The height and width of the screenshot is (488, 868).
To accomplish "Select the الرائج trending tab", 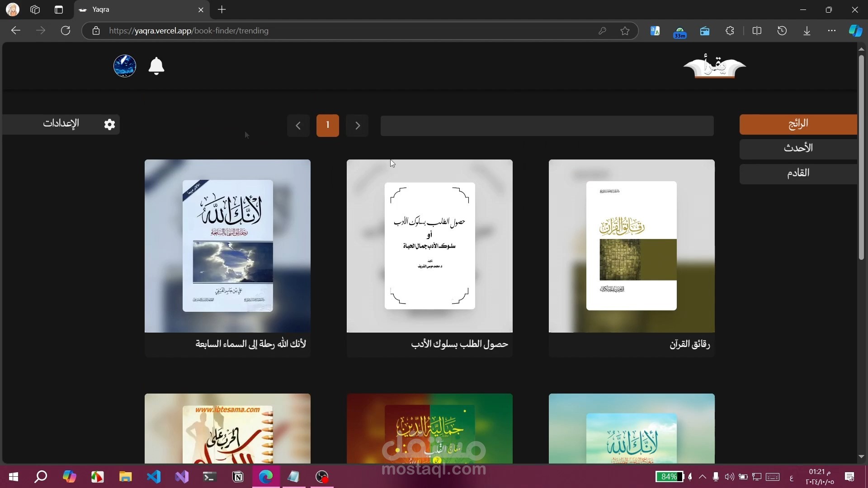I will tap(798, 124).
